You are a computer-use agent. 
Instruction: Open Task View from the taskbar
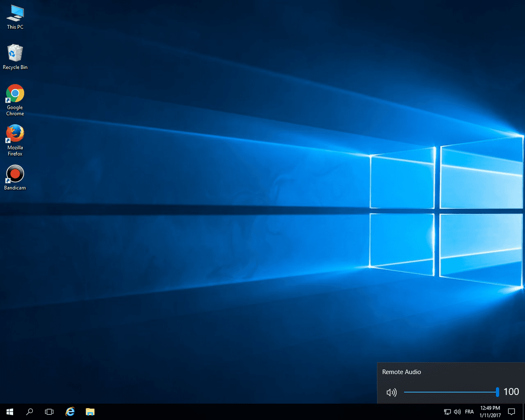[49, 412]
